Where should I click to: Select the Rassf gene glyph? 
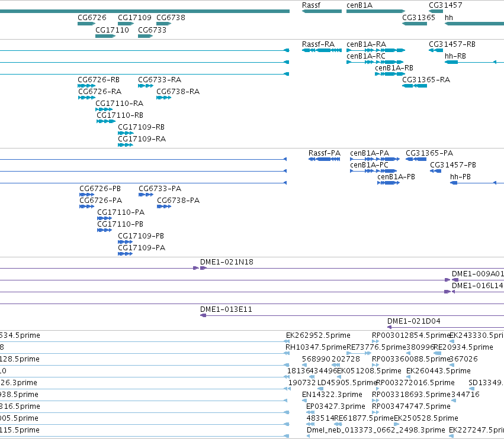322,11
